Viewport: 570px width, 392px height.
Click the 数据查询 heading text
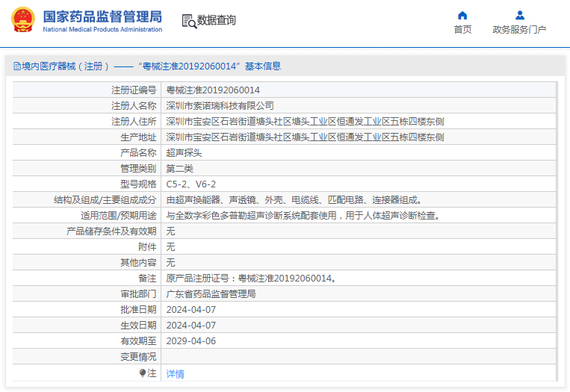click(217, 20)
